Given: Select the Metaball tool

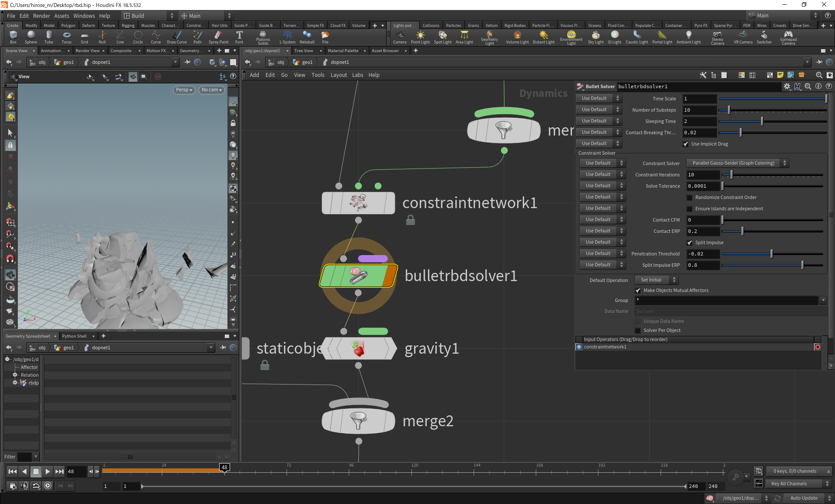Looking at the screenshot, I should click(x=307, y=37).
